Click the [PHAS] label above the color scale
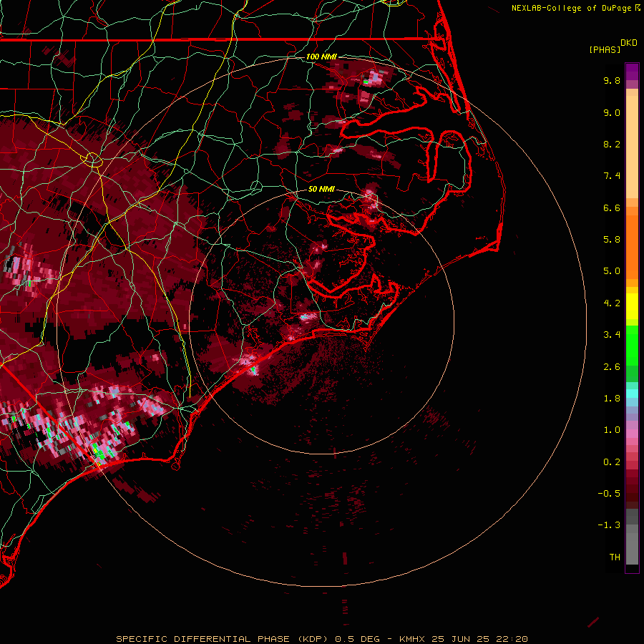 605,49
